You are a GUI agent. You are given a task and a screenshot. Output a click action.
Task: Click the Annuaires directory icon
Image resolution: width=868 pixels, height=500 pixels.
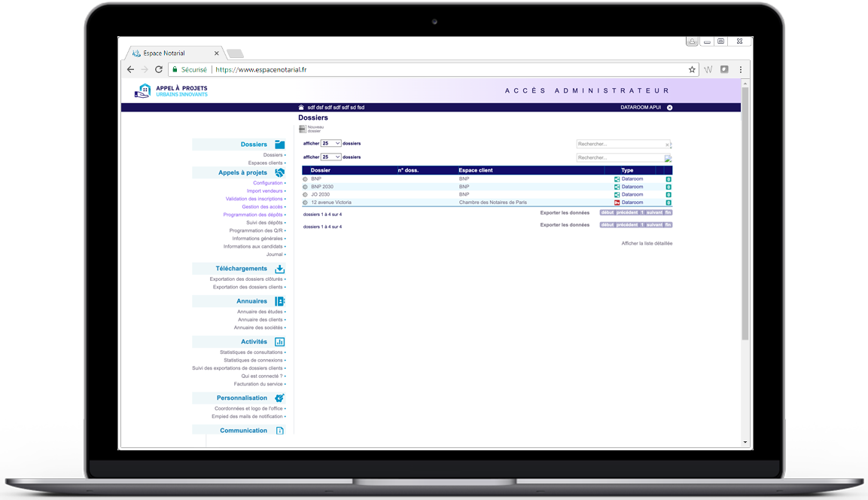(x=279, y=301)
